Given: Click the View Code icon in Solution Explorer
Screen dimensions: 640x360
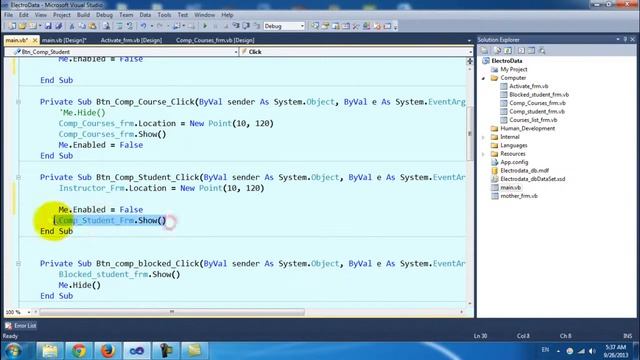Looking at the screenshot, I should pos(521,51).
